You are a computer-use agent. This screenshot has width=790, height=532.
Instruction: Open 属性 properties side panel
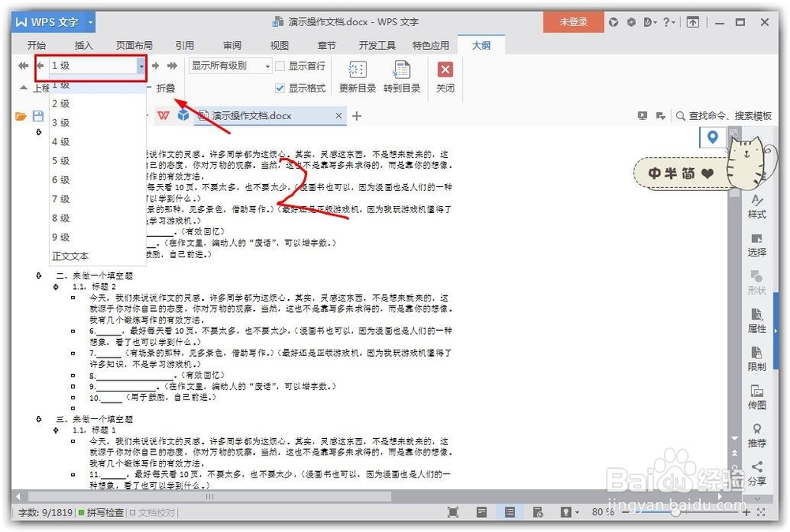[756, 321]
